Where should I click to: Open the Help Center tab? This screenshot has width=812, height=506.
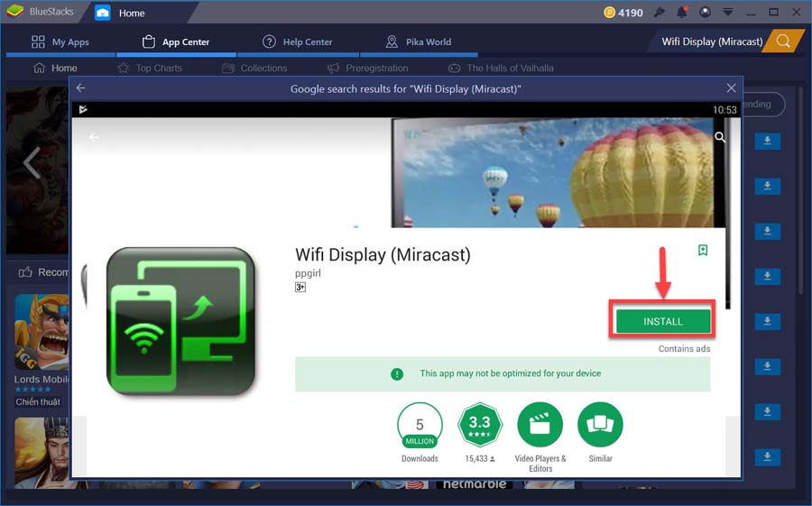coord(297,42)
